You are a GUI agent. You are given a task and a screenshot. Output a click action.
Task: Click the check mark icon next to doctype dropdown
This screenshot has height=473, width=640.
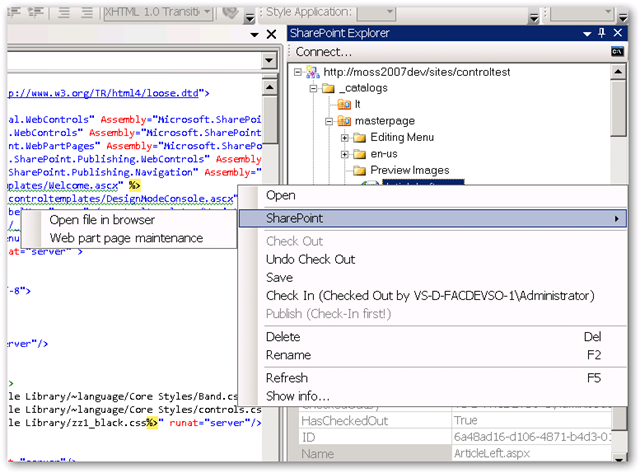231,13
